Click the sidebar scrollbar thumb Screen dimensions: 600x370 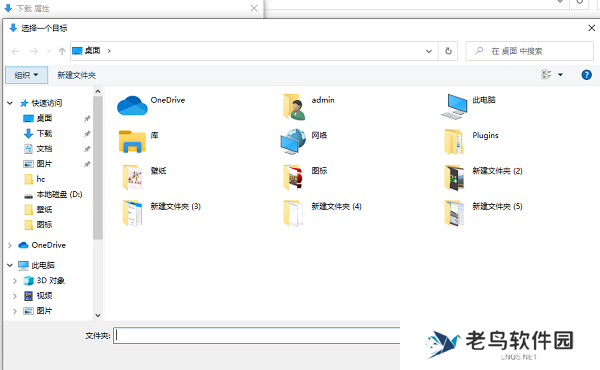tap(98, 168)
